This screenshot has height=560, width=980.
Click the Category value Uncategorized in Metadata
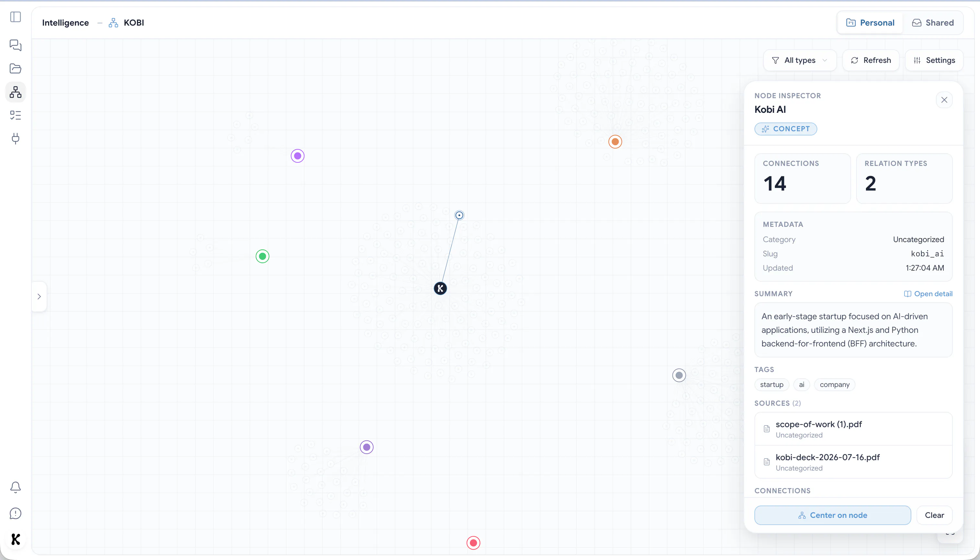pyautogui.click(x=918, y=239)
